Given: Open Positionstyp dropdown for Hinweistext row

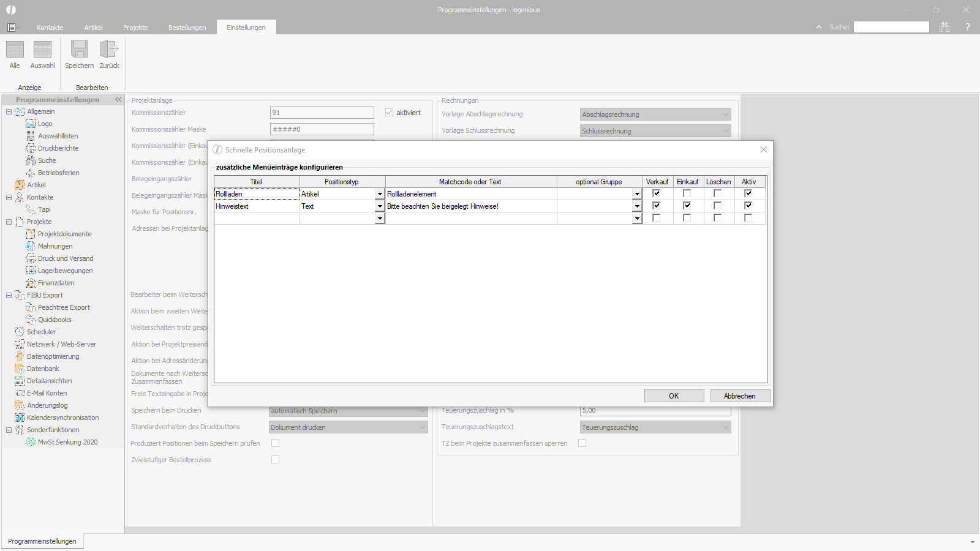Looking at the screenshot, I should tap(380, 206).
